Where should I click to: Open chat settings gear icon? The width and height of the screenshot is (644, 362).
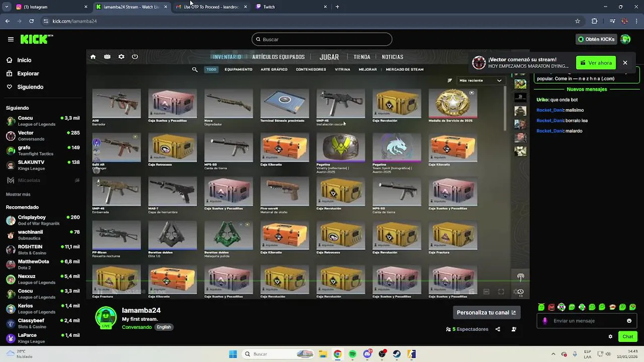pyautogui.click(x=610, y=336)
